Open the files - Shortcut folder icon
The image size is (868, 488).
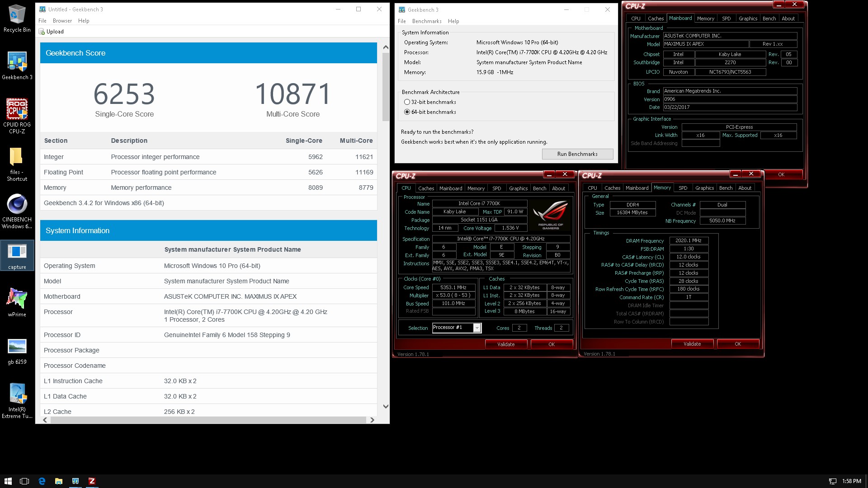coord(17,164)
